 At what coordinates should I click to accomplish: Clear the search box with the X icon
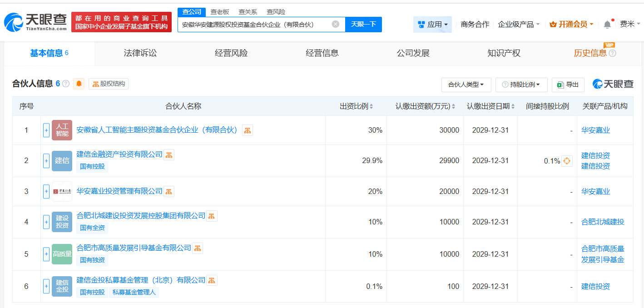[x=335, y=25]
